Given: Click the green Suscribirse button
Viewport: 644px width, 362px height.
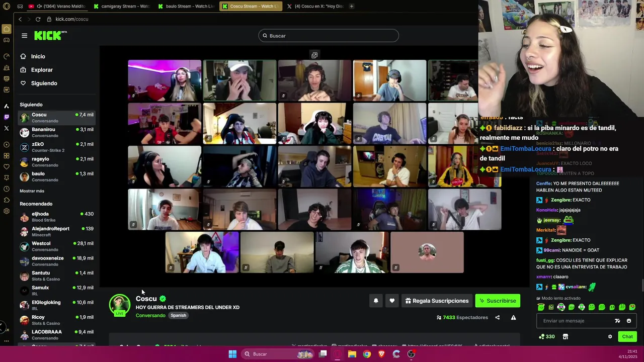Looking at the screenshot, I should pos(498,301).
